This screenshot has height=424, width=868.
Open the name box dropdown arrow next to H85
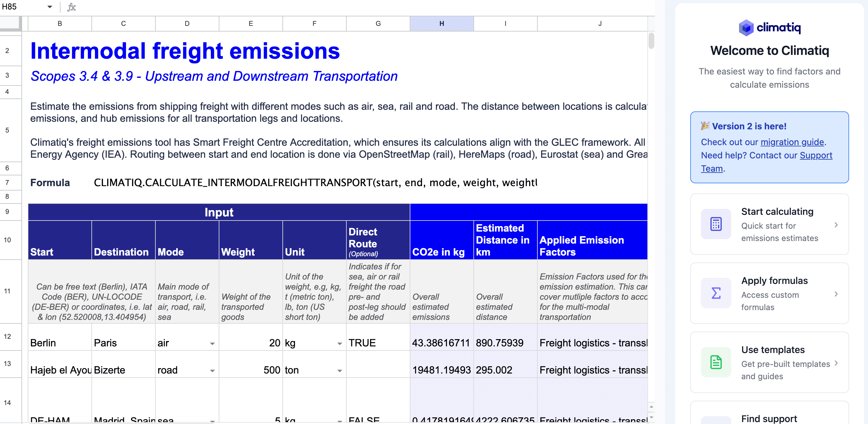tap(50, 7)
